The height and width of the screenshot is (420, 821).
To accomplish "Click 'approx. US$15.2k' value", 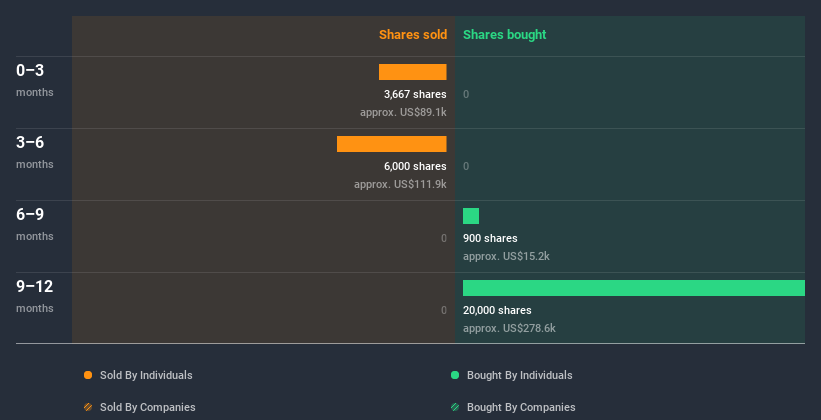I will point(506,256).
